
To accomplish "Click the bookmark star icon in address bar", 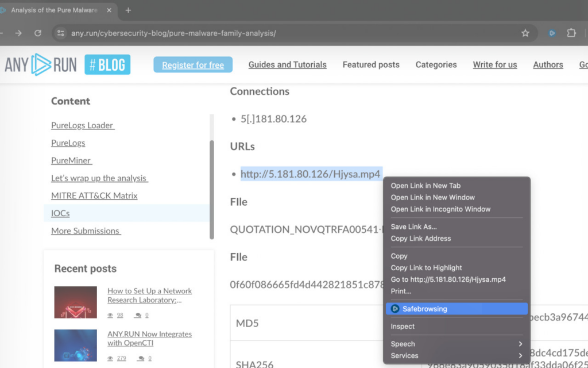I will pos(525,33).
